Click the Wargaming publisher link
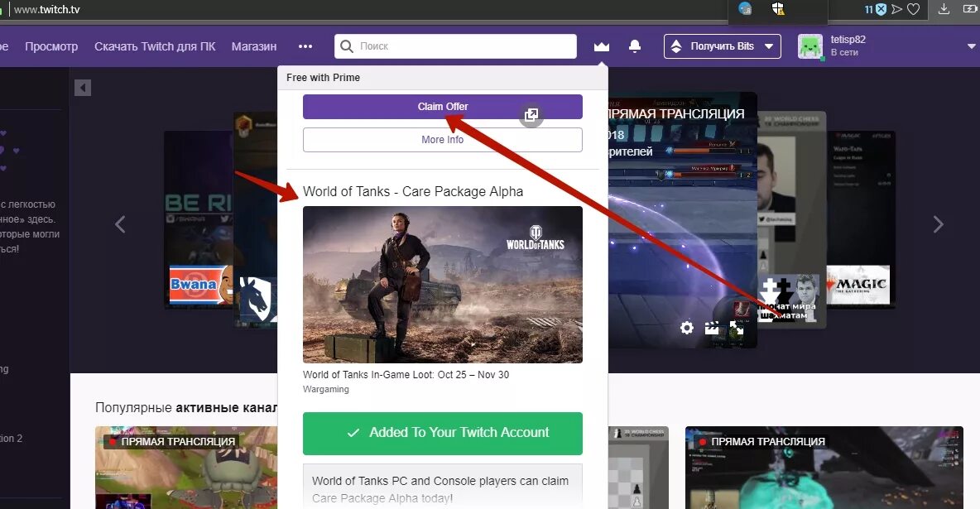 pyautogui.click(x=325, y=390)
